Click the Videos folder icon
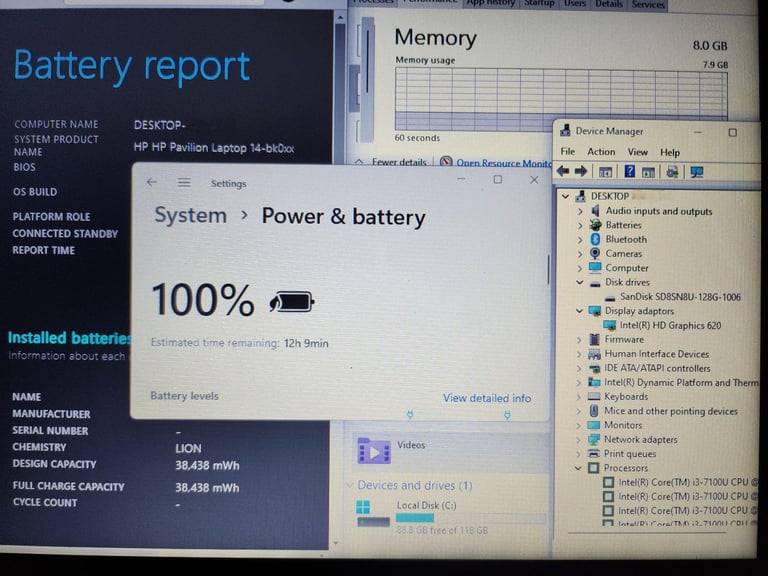 [x=374, y=451]
